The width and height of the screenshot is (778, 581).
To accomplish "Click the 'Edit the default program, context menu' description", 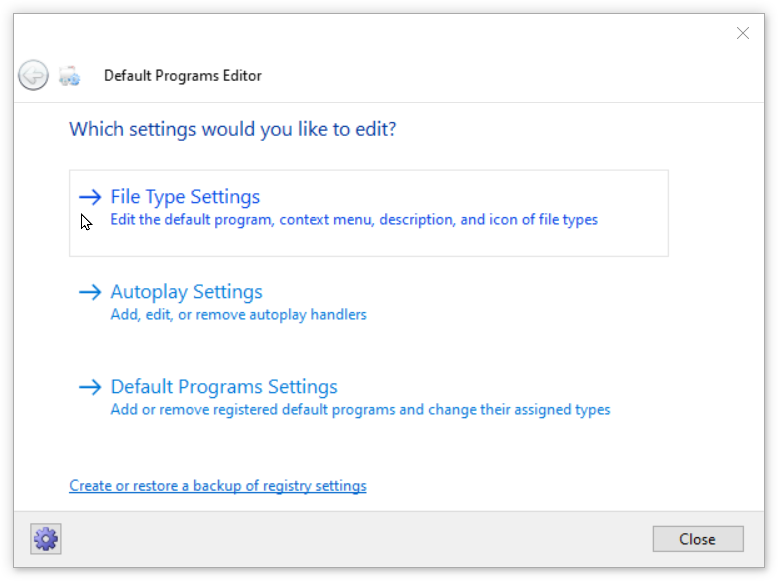I will pos(354,220).
